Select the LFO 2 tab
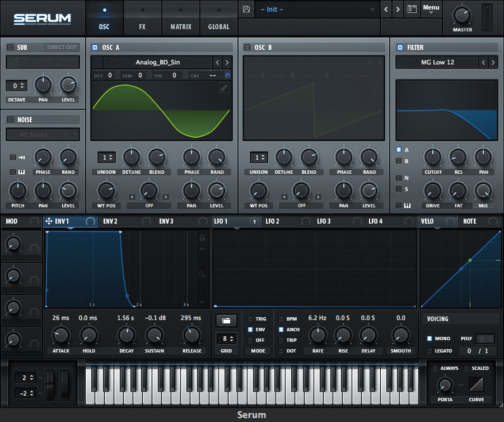This screenshot has width=504, height=422. click(288, 221)
